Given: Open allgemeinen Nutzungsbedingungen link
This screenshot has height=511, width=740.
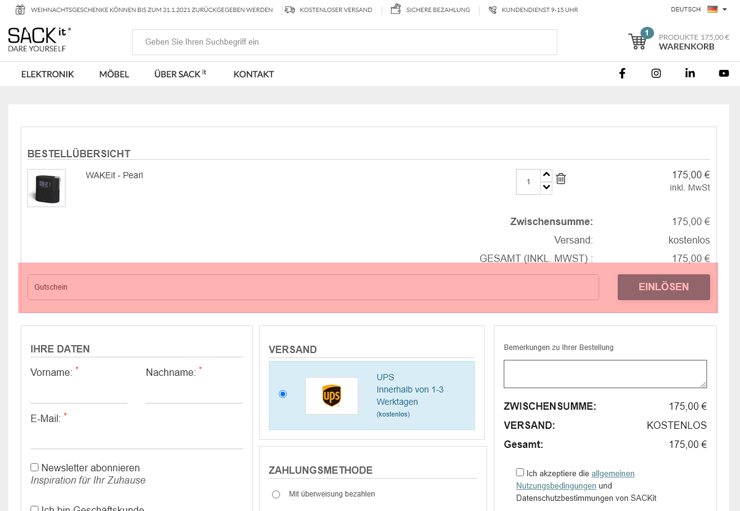Looking at the screenshot, I should tap(575, 479).
